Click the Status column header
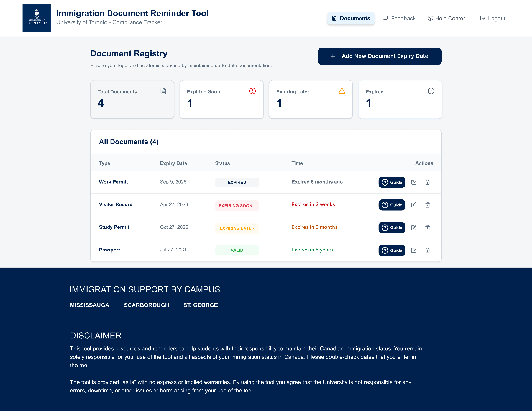532x411 pixels. [x=222, y=163]
